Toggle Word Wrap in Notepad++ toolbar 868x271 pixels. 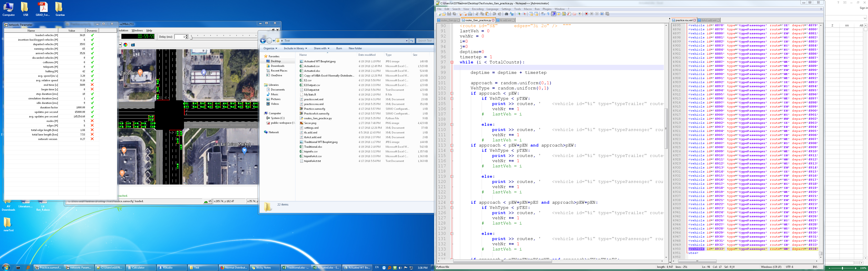(543, 14)
